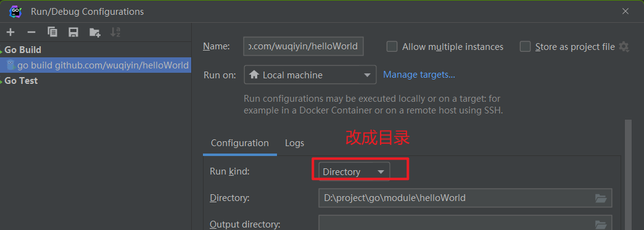The image size is (644, 230).
Task: Copy the selected run configuration
Action: (52, 32)
